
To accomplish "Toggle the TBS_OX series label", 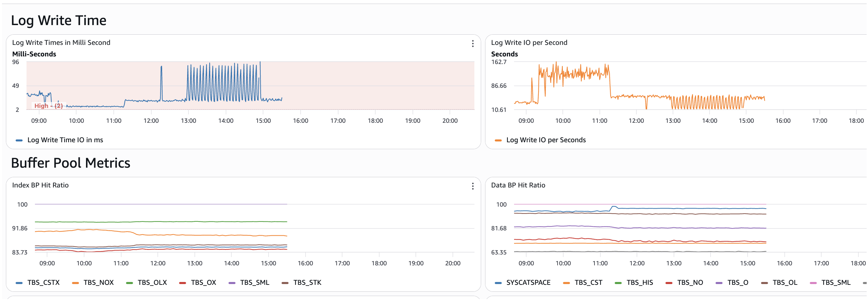I will pyautogui.click(x=204, y=283).
